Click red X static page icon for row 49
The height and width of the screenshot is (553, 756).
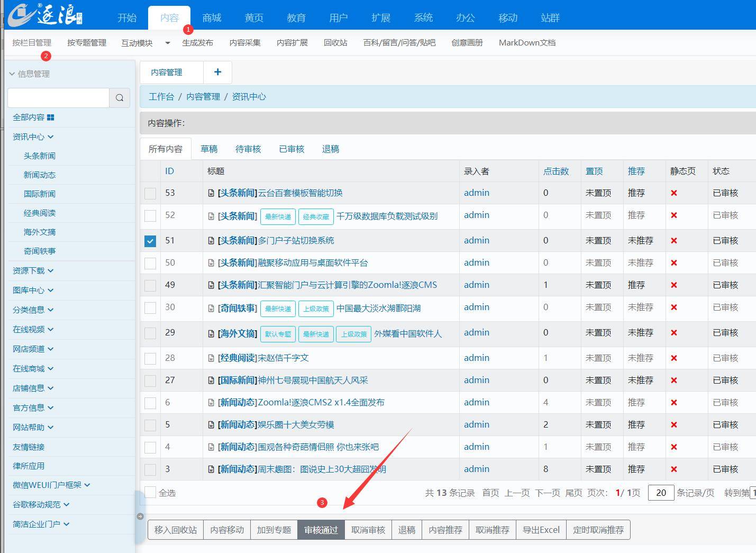pos(674,285)
